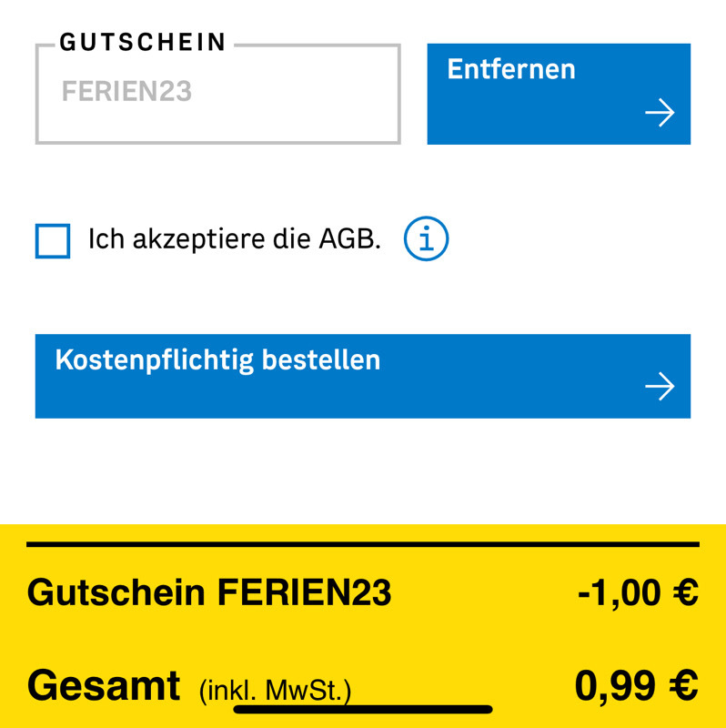Screen dimensions: 726x728
Task: Tap the black home indicator bar
Action: click(363, 710)
